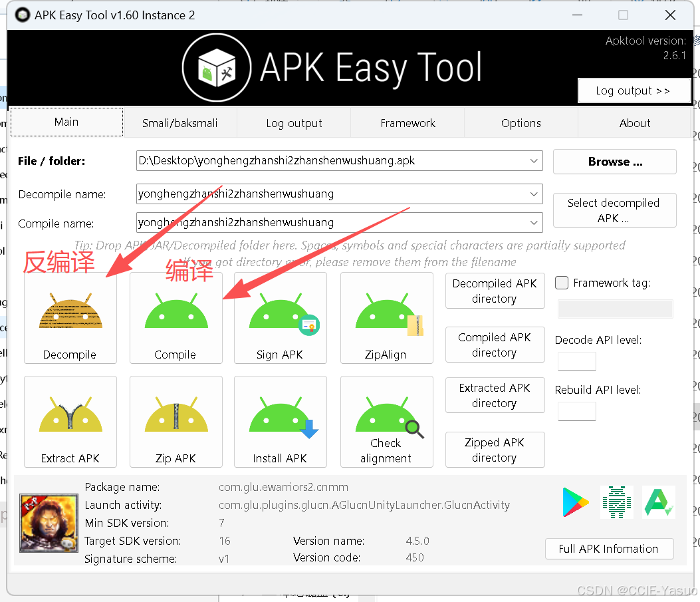The width and height of the screenshot is (700, 602).
Task: Click the Zip APK icon button
Action: click(x=176, y=422)
